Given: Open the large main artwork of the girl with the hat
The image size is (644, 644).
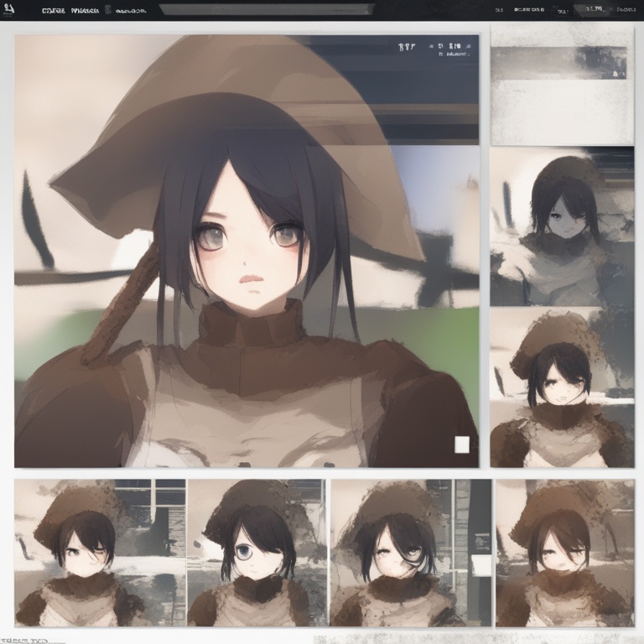Looking at the screenshot, I should pos(247,251).
